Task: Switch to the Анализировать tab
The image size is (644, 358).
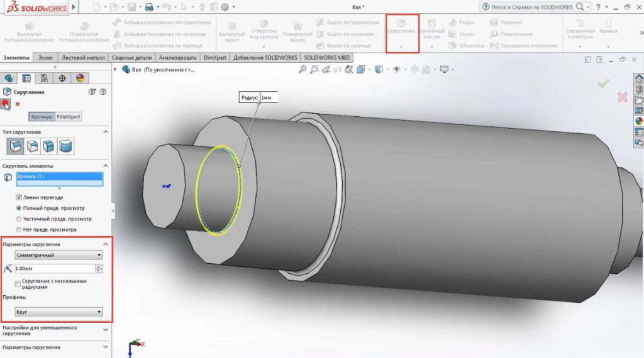Action: (178, 57)
